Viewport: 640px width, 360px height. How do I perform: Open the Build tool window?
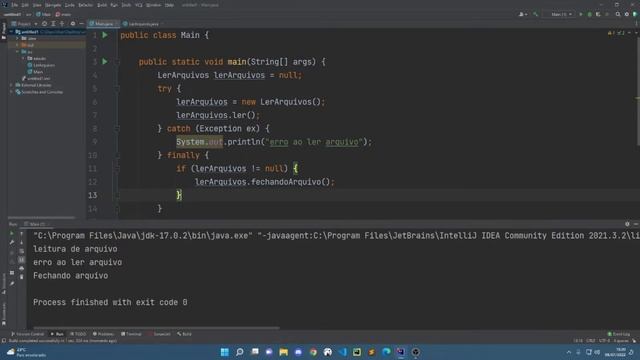click(x=184, y=334)
